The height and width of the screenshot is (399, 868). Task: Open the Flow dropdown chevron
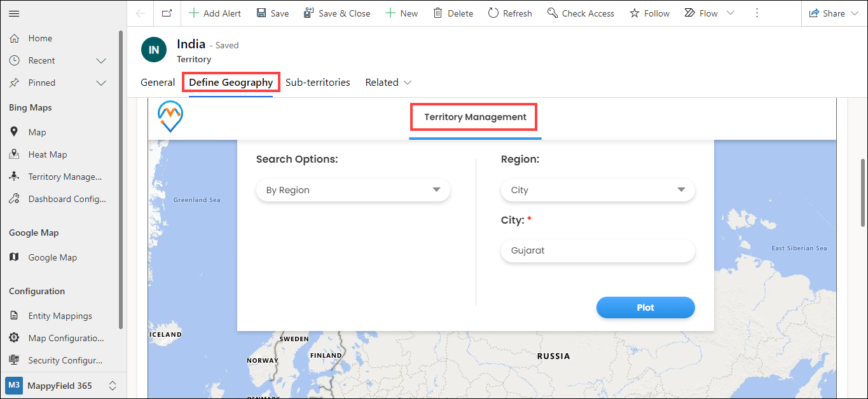click(730, 13)
